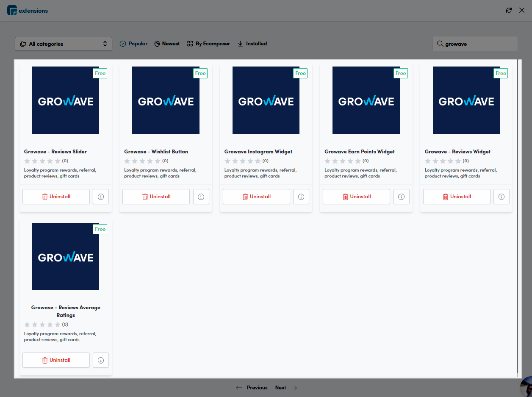Click the Growave - Reviews Average Ratings title

[66, 311]
